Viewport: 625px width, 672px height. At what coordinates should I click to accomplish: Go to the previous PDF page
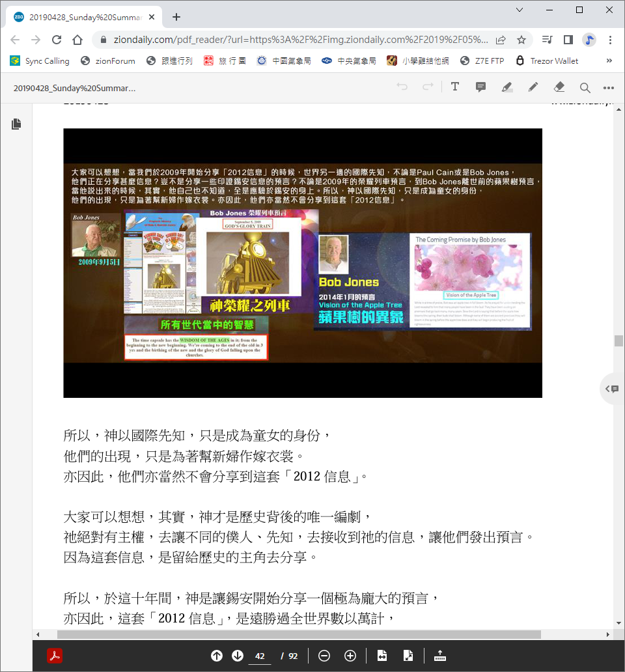217,656
